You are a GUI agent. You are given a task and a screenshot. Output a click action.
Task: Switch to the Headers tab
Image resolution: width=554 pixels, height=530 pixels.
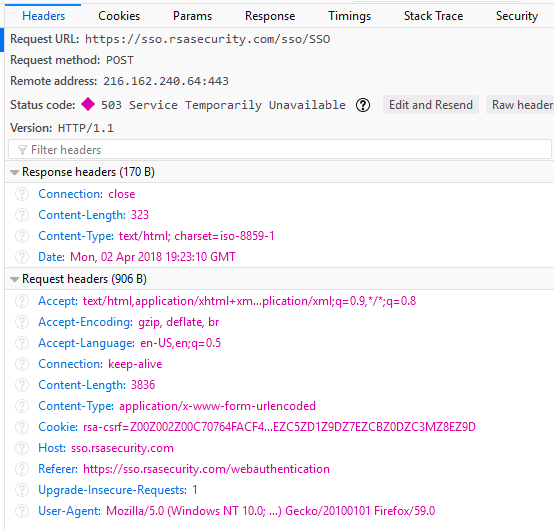43,16
